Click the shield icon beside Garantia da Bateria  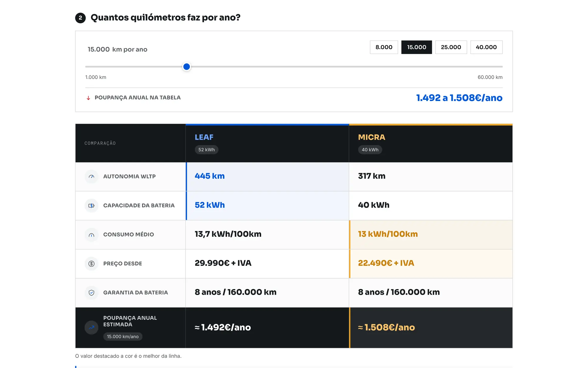pyautogui.click(x=91, y=293)
